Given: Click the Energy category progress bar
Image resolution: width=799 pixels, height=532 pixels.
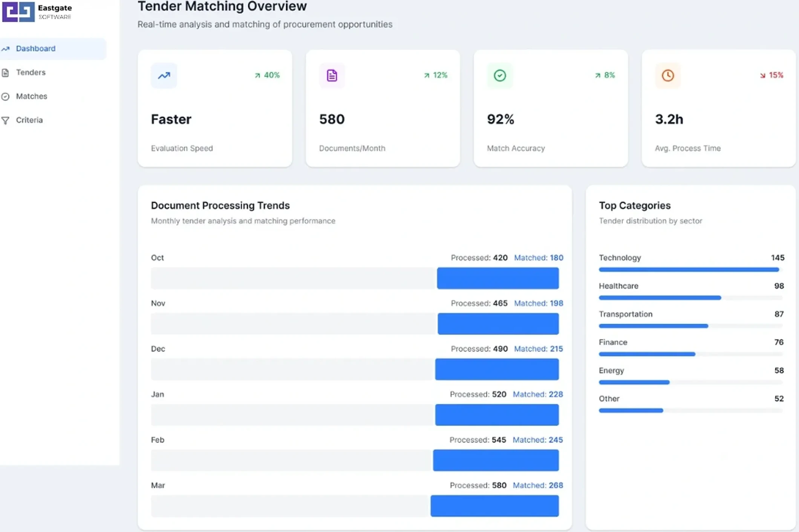Looking at the screenshot, I should [x=690, y=382].
